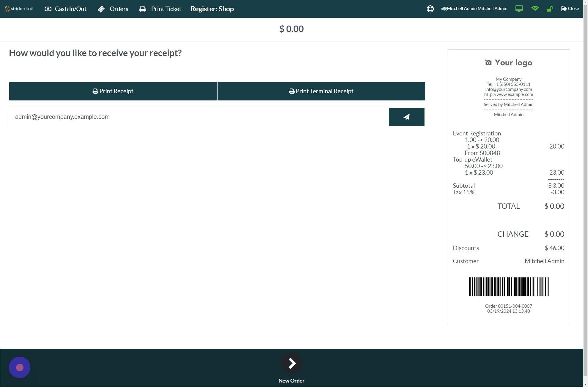Click the receipt barcode image
588x387 pixels.
coord(508,287)
